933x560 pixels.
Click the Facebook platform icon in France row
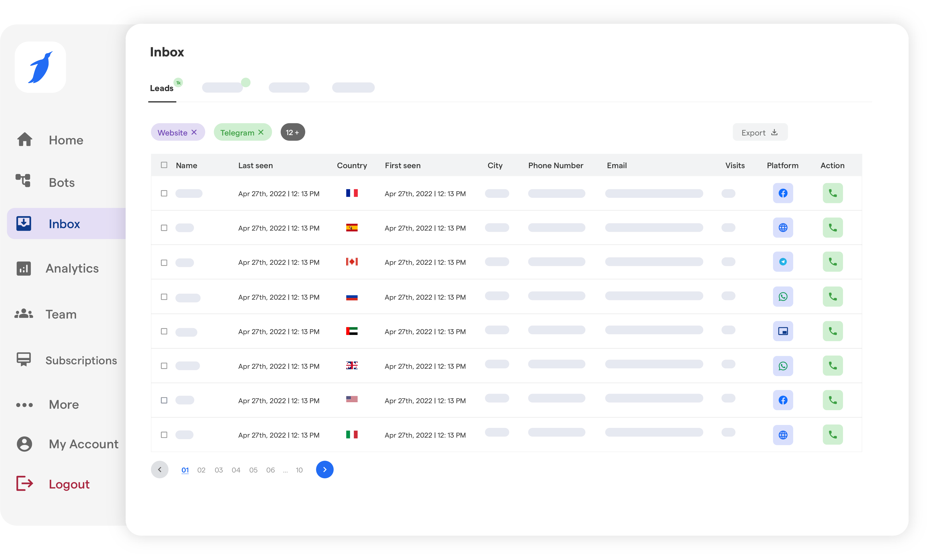(783, 193)
